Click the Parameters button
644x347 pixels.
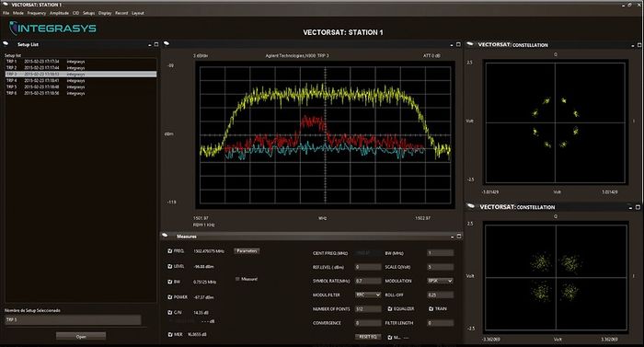pos(247,250)
